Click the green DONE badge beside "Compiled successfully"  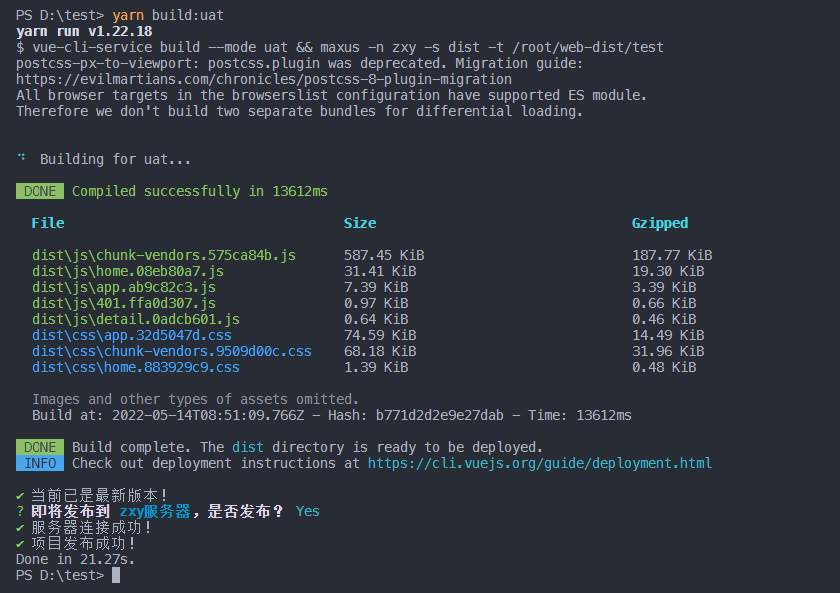40,191
